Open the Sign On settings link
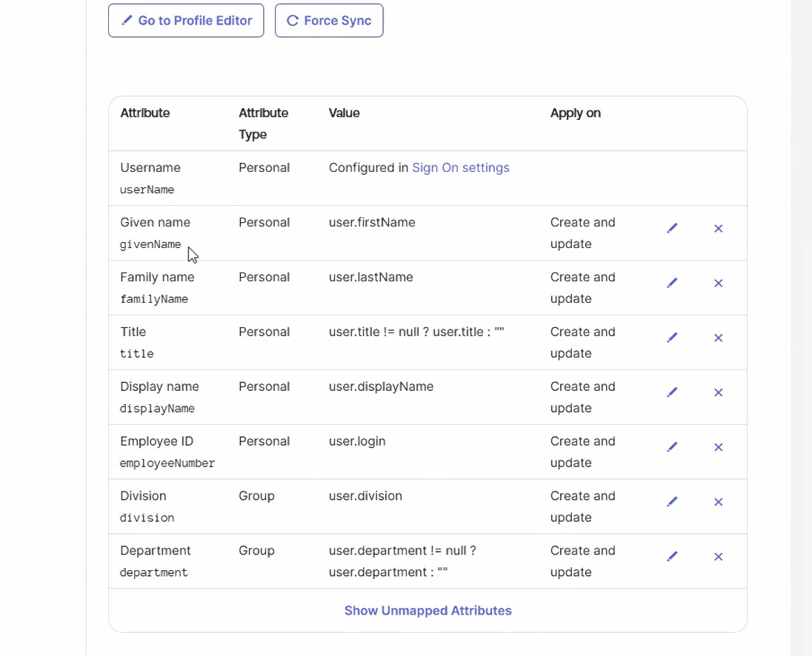The width and height of the screenshot is (812, 656). [x=460, y=167]
